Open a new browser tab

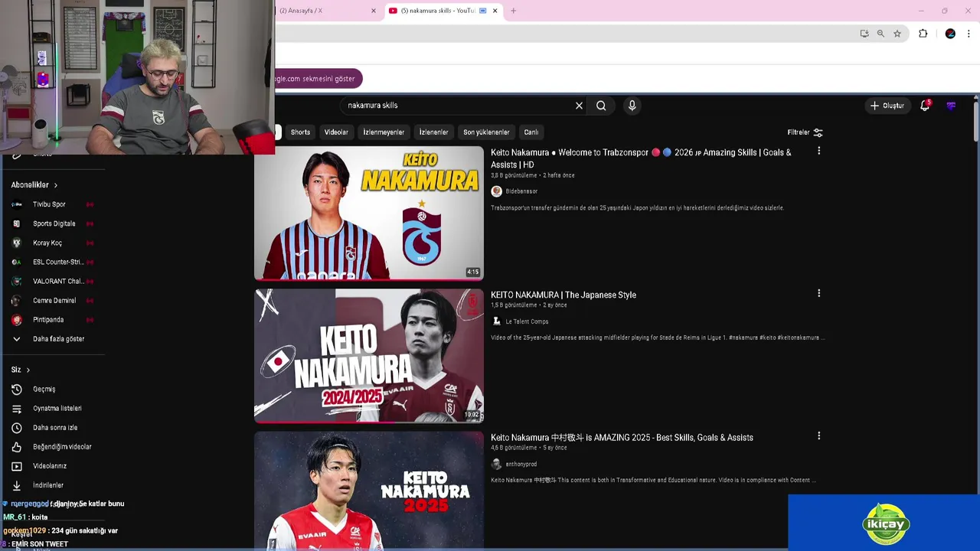point(513,11)
